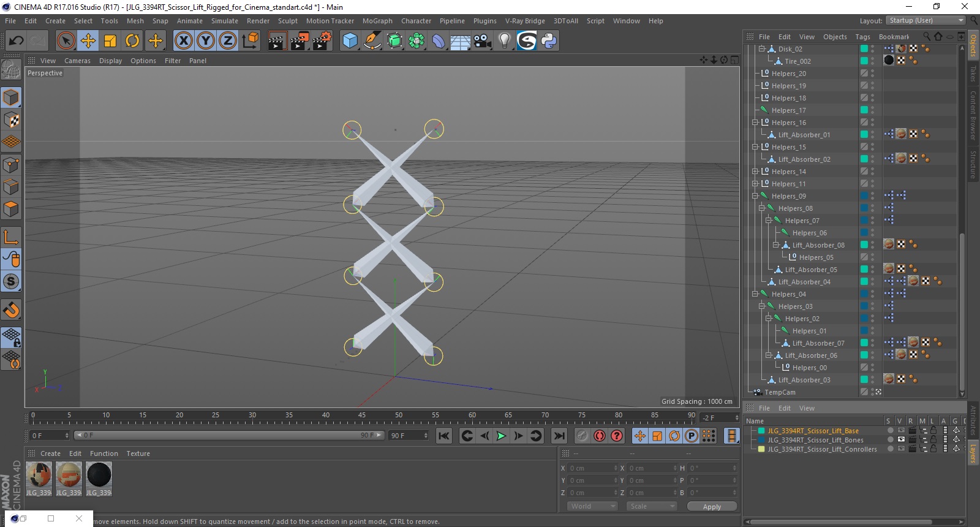Click the Undo arrow icon
980x527 pixels.
coord(16,41)
